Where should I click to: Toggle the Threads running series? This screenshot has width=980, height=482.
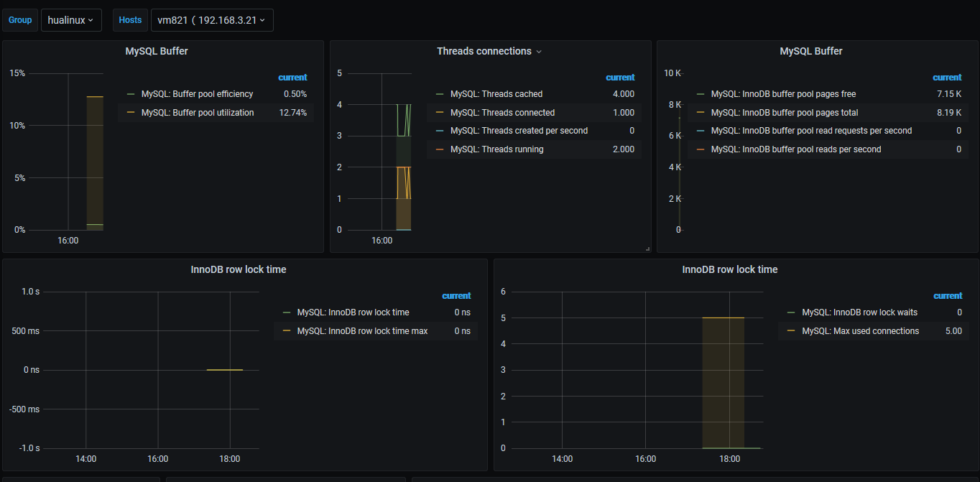[x=496, y=149]
